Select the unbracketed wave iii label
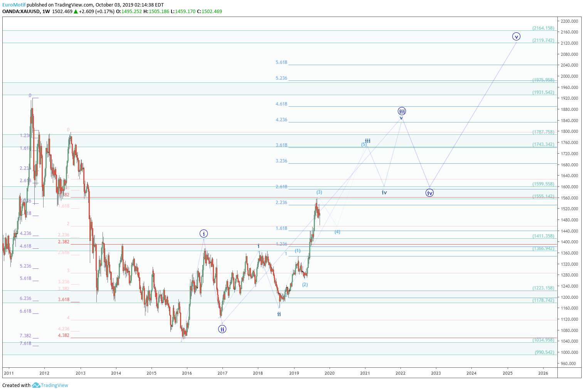Image resolution: width=584 pixels, height=392 pixels. [x=368, y=141]
